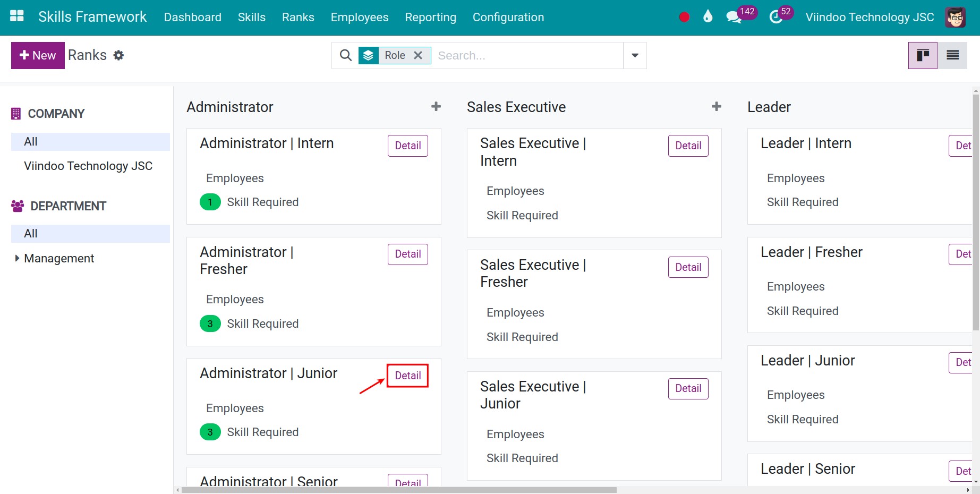Open Detail of Administrator Intern

408,146
